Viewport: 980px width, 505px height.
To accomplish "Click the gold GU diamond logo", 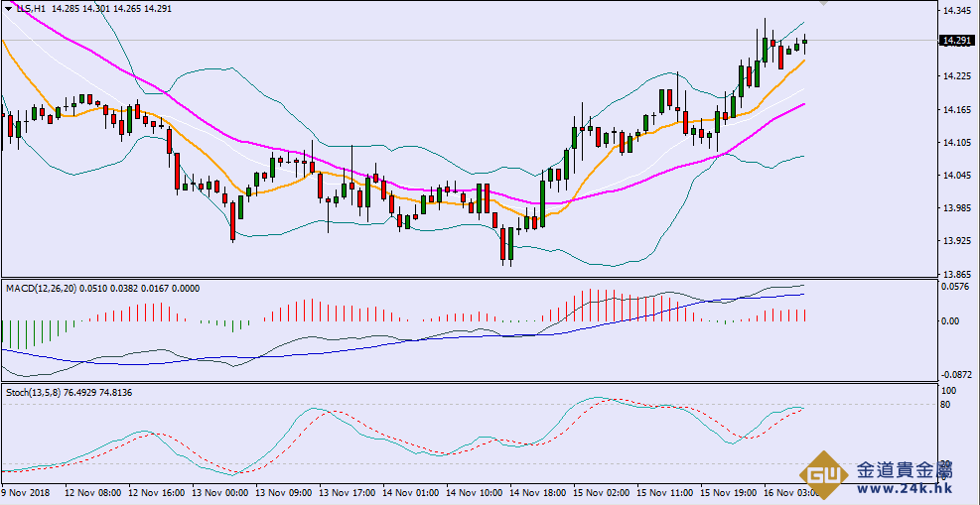I will pos(826,477).
